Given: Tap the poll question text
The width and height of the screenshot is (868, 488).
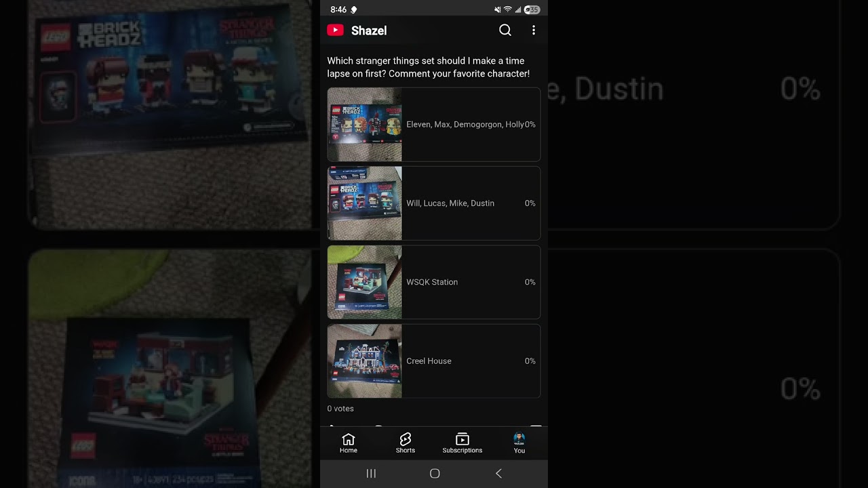Looking at the screenshot, I should tap(429, 67).
